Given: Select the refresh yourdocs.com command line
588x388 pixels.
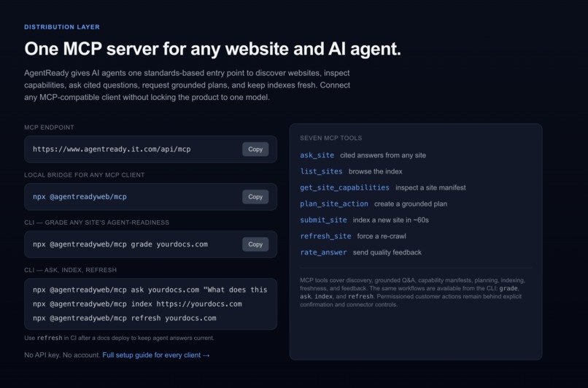Looking at the screenshot, I should coord(125,318).
